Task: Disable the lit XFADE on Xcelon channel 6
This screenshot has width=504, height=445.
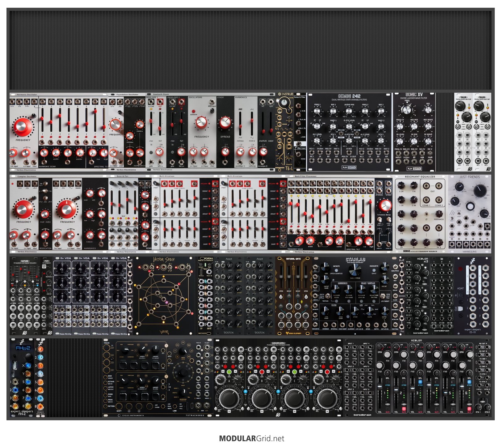Action: (469, 382)
